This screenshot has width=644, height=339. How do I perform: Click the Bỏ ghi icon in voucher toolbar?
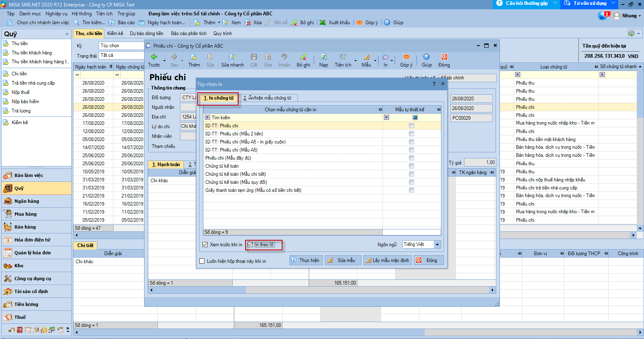[x=303, y=57]
